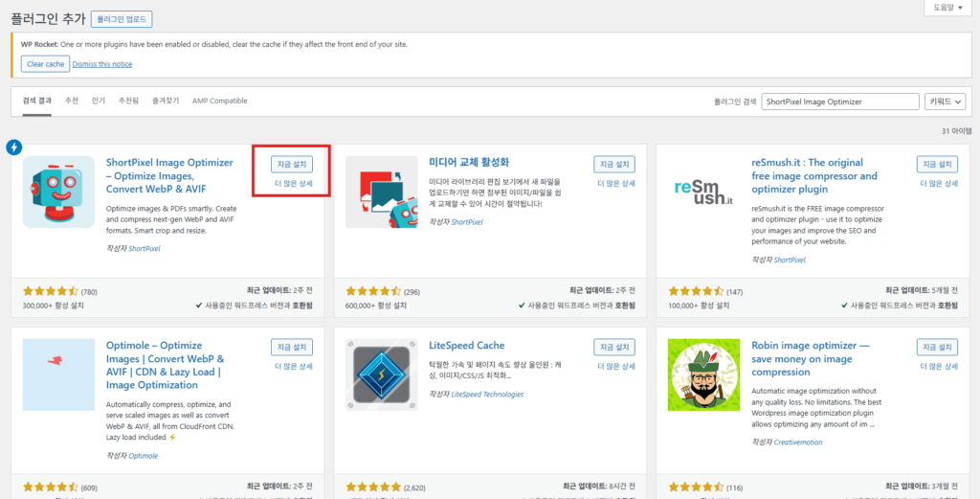This screenshot has width=980, height=499.
Task: Click 최근 업데이트: 5개월 전 on reSmush.it card
Action: pyautogui.click(x=922, y=291)
